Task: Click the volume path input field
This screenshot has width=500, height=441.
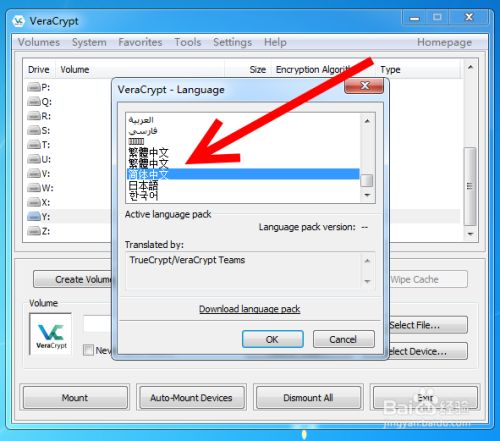Action: [x=97, y=324]
